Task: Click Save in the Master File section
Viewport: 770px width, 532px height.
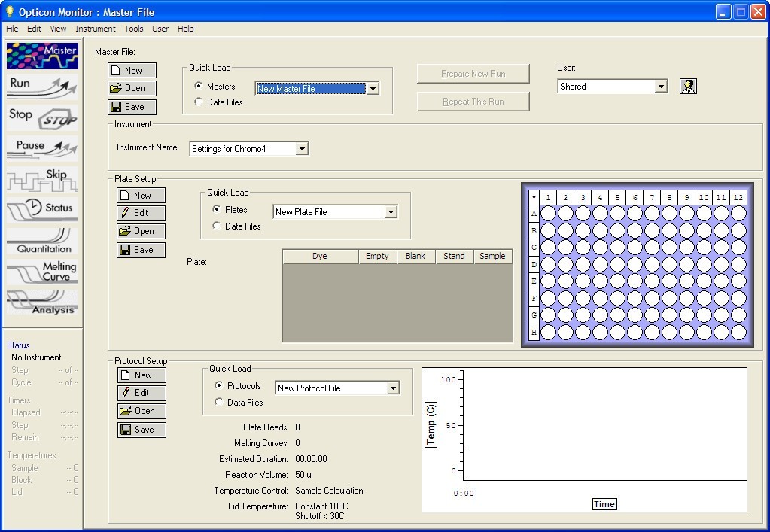Action: tap(132, 107)
